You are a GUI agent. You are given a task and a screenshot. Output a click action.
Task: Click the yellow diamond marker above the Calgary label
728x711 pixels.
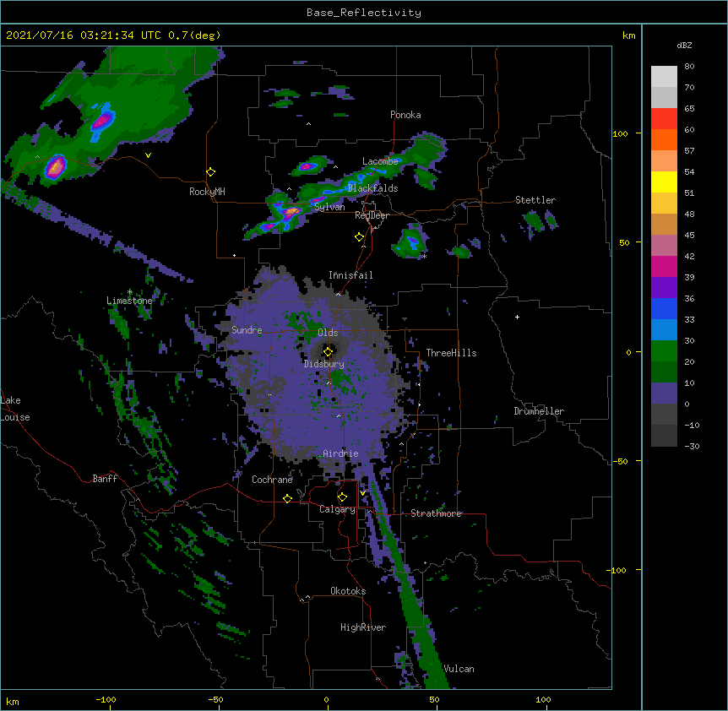[342, 497]
